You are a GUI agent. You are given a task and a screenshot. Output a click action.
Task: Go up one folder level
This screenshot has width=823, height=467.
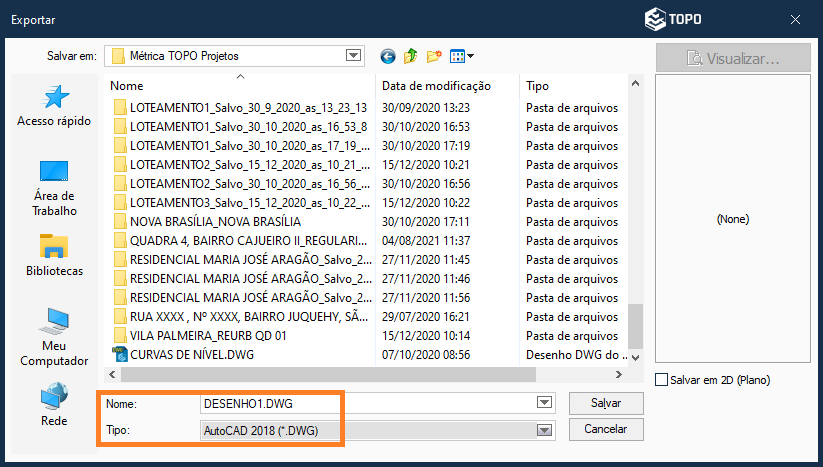411,56
